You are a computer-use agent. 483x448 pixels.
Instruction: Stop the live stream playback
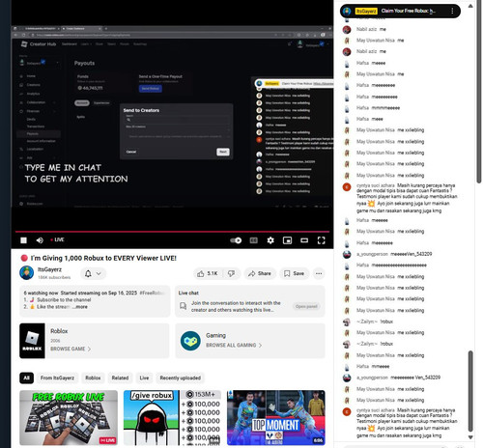(23, 240)
